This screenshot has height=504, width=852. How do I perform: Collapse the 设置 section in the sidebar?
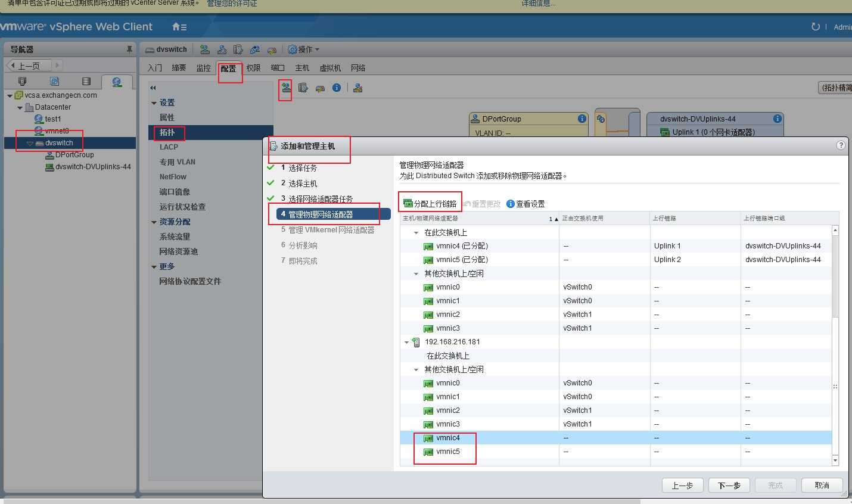[x=154, y=103]
